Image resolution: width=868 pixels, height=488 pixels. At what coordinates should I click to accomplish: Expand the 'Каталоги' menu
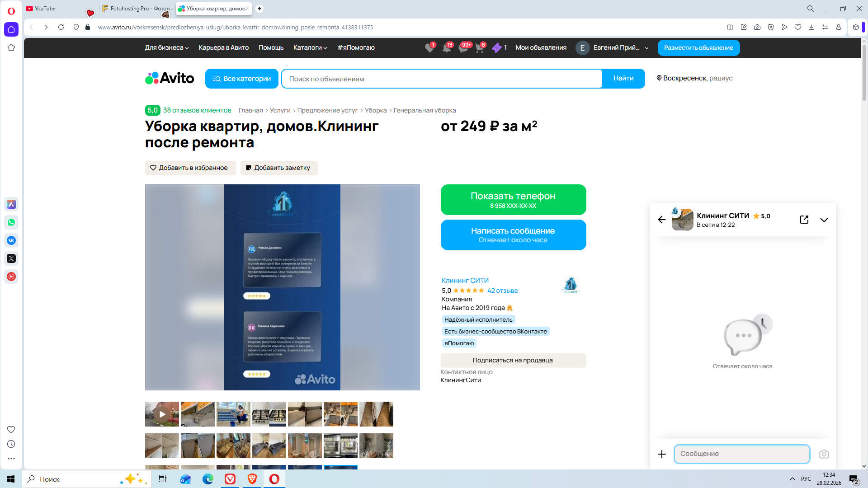[x=310, y=47]
